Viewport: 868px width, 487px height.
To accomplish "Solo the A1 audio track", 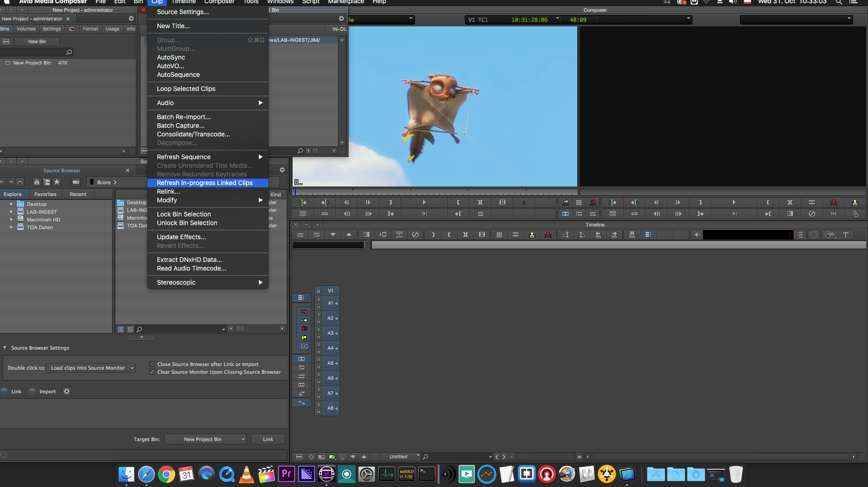I will pos(318,300).
